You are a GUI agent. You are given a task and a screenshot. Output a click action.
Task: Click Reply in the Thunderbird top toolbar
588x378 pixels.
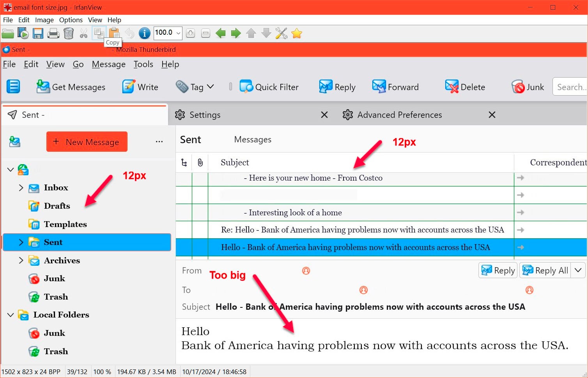point(337,87)
